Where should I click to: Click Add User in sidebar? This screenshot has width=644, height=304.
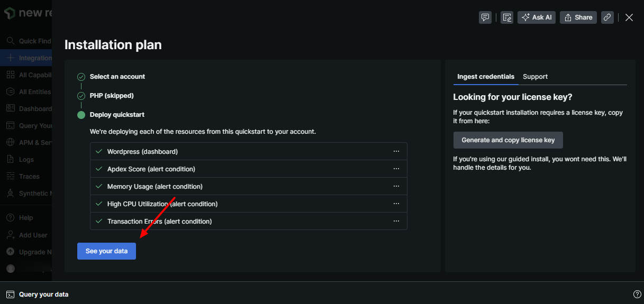26,235
